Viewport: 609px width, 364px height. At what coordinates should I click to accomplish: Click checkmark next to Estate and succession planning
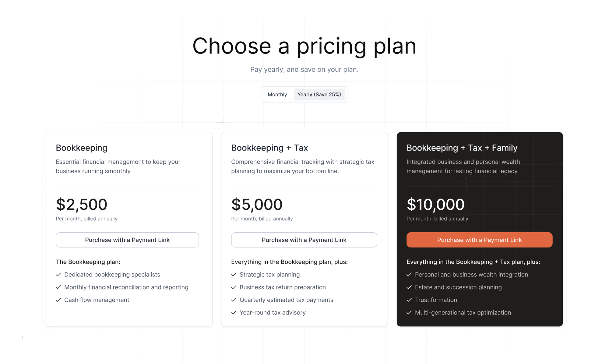tap(409, 287)
